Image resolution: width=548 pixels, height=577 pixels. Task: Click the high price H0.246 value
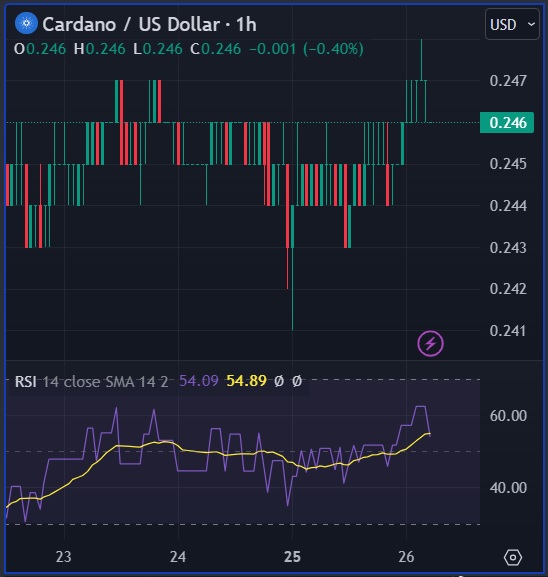[99, 49]
